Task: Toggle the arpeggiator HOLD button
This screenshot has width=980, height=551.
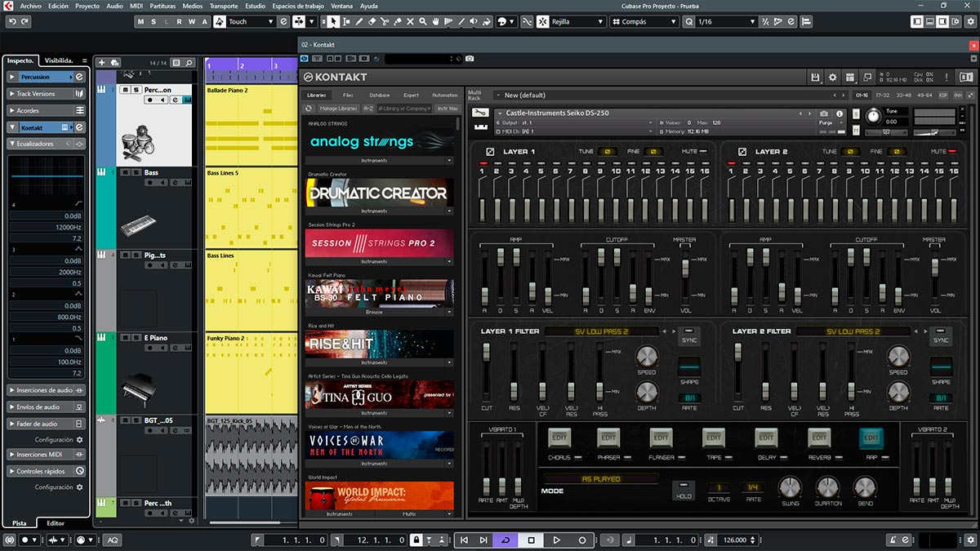Action: click(684, 490)
